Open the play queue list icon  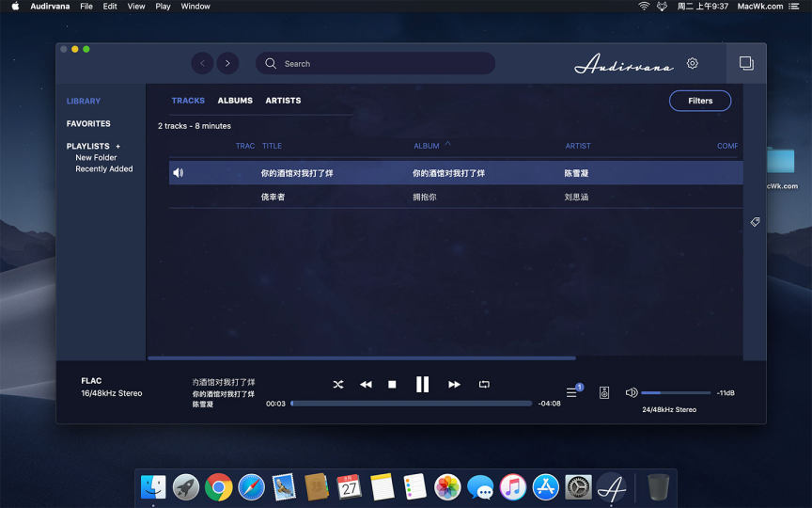point(571,392)
